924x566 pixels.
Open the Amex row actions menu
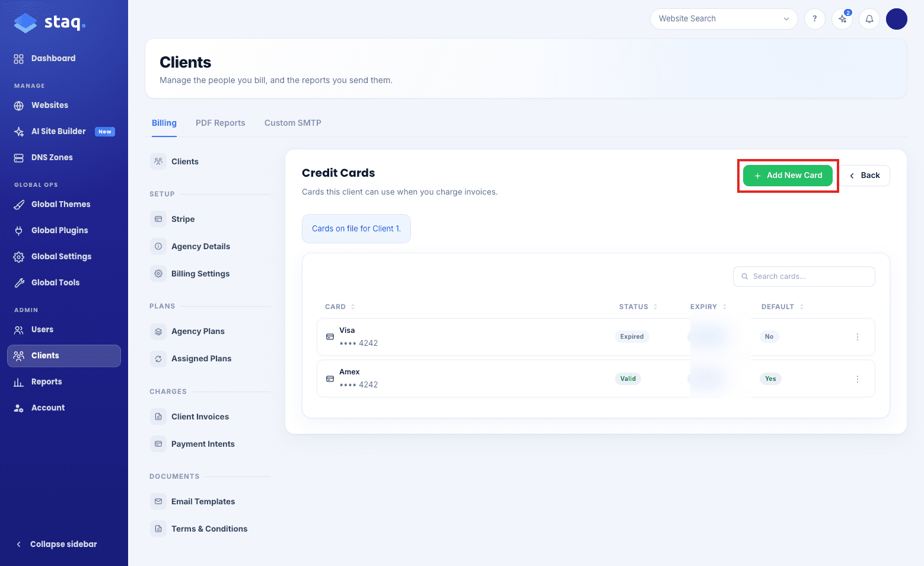(x=858, y=379)
